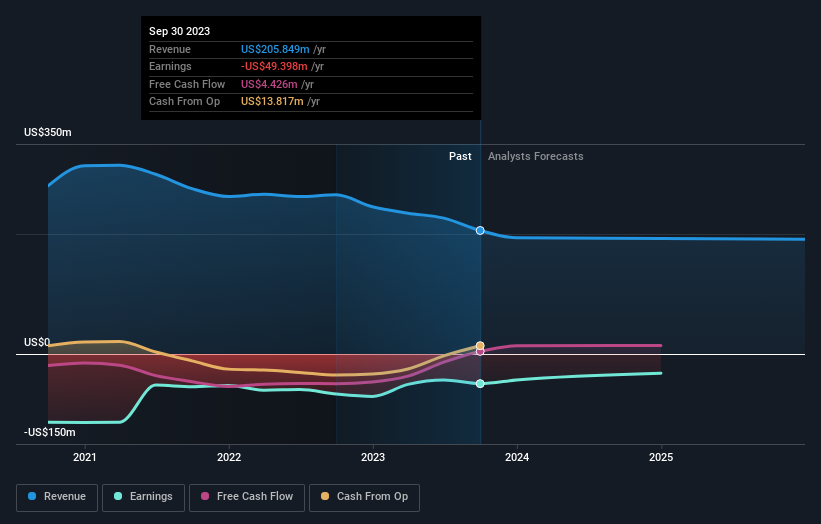Viewport: 821px width, 524px height.
Task: Click the teal Earnings legend dot
Action: 118,496
